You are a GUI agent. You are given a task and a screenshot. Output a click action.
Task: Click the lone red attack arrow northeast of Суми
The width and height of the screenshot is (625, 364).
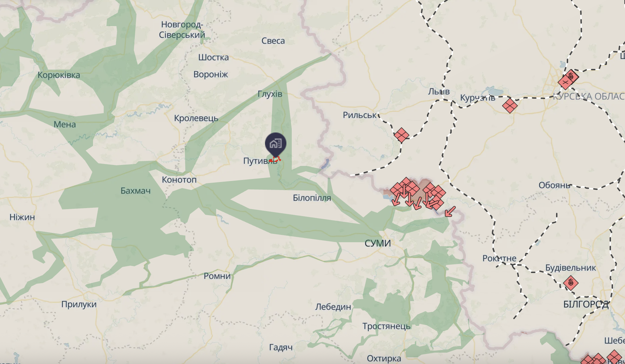[450, 211]
